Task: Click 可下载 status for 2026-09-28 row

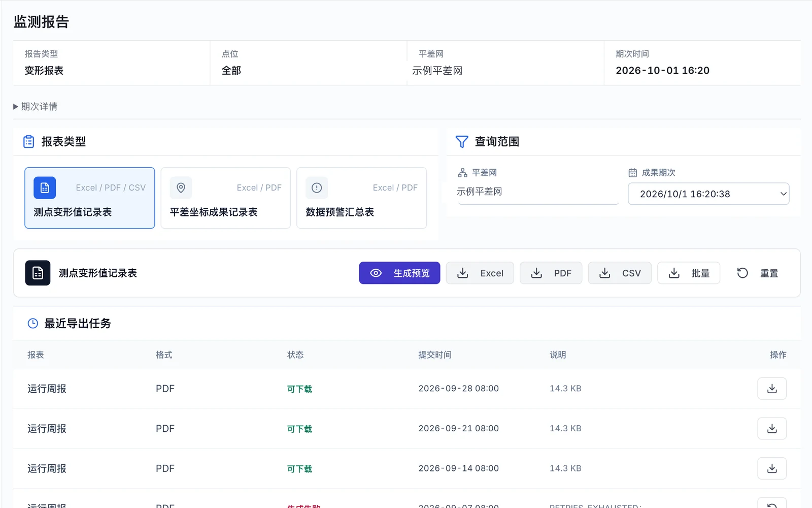Action: point(299,389)
